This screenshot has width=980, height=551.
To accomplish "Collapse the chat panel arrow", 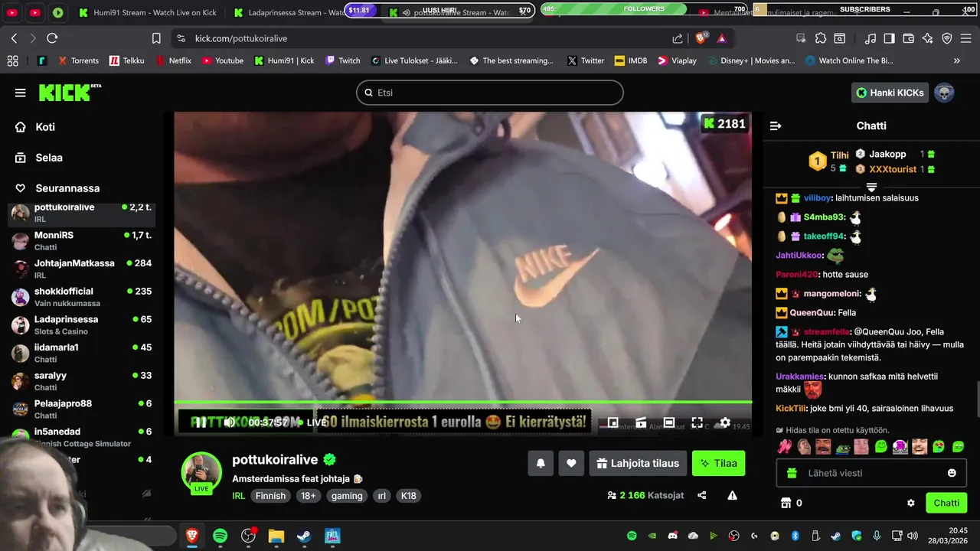I will pyautogui.click(x=776, y=126).
